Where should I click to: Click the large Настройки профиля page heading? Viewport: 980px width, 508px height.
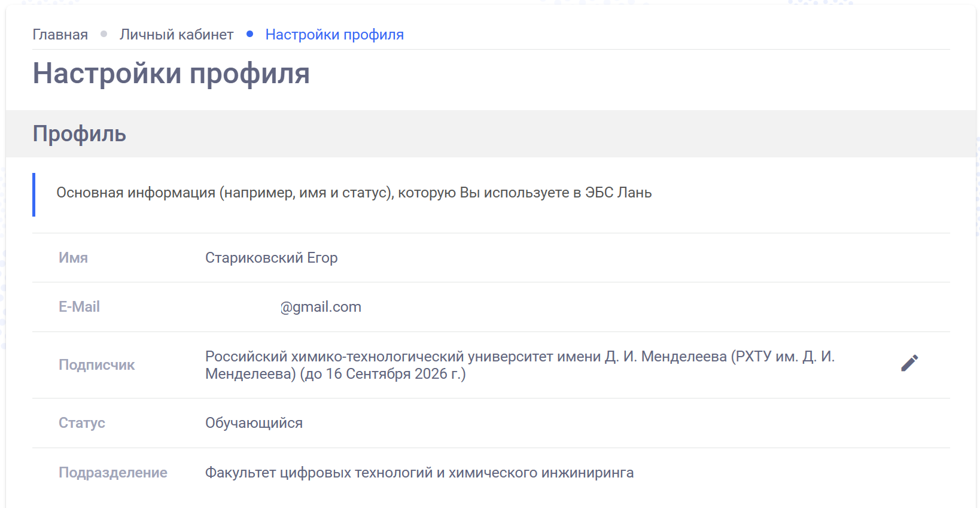(x=171, y=74)
